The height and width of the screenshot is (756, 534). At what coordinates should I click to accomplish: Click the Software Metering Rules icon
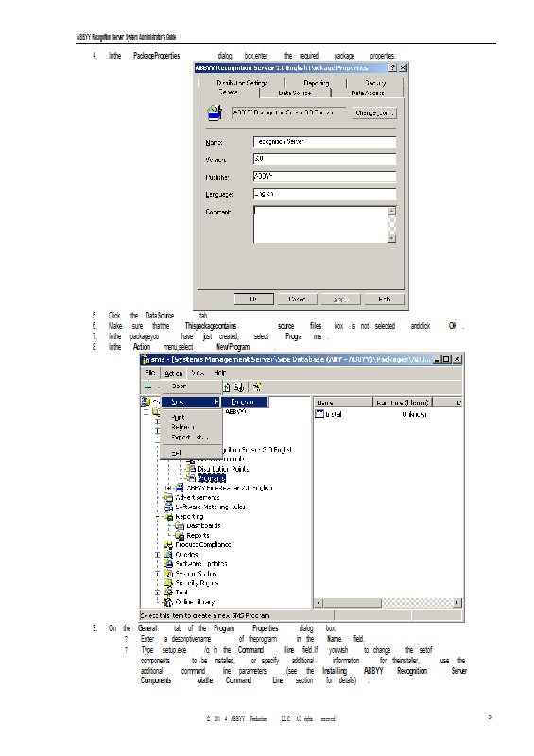[168, 507]
